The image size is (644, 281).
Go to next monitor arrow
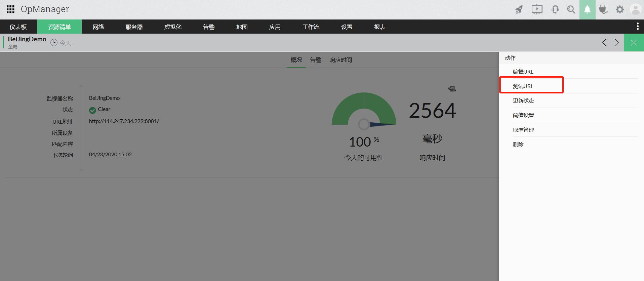coord(617,43)
